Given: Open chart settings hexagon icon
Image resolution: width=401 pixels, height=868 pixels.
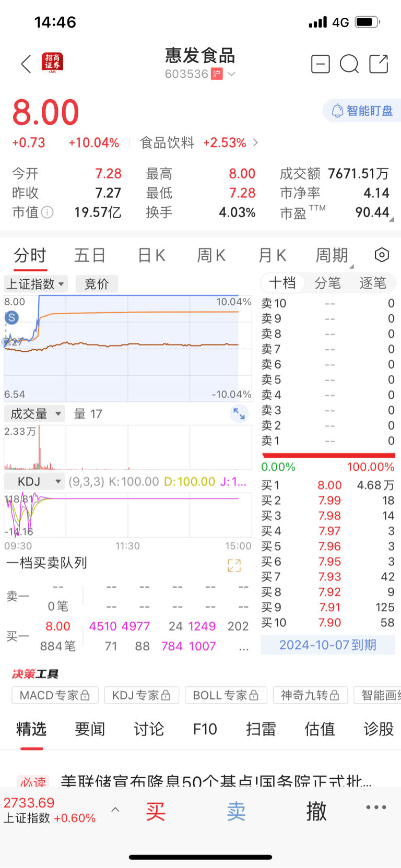Looking at the screenshot, I should click(x=382, y=255).
